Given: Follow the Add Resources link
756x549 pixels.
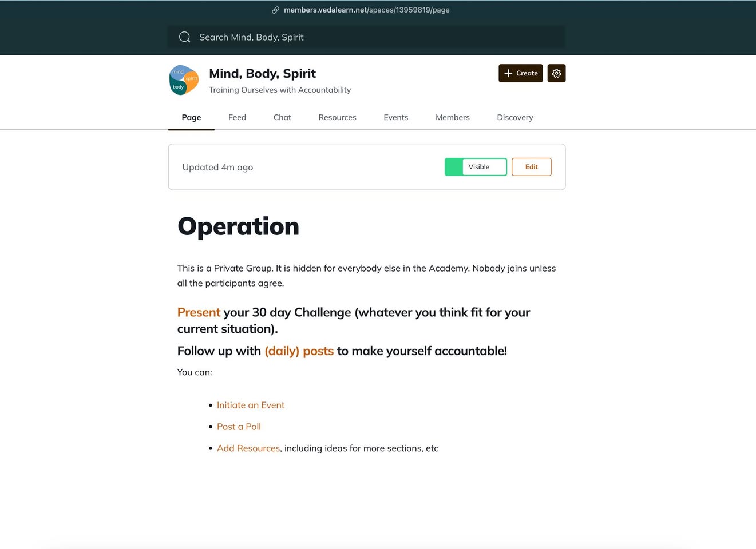Looking at the screenshot, I should pyautogui.click(x=248, y=448).
